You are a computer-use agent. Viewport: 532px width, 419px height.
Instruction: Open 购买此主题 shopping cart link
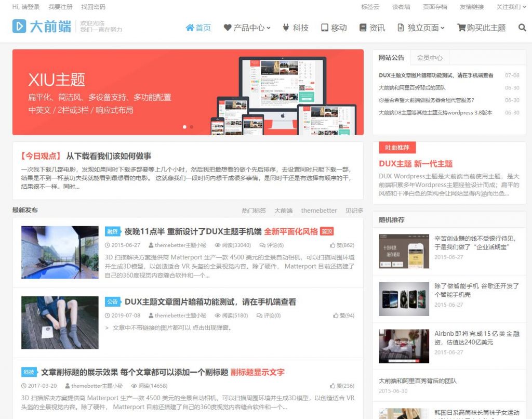(x=481, y=28)
